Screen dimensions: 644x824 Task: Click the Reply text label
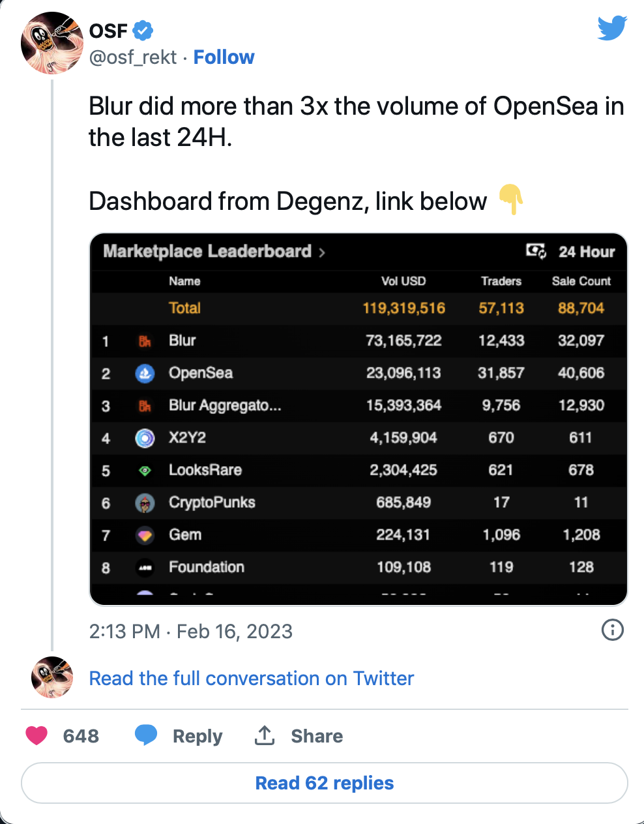(197, 736)
